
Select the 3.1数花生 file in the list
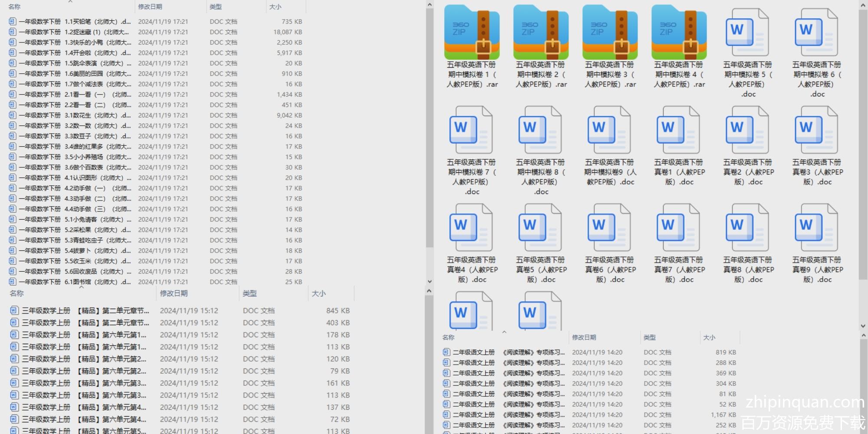(x=74, y=115)
